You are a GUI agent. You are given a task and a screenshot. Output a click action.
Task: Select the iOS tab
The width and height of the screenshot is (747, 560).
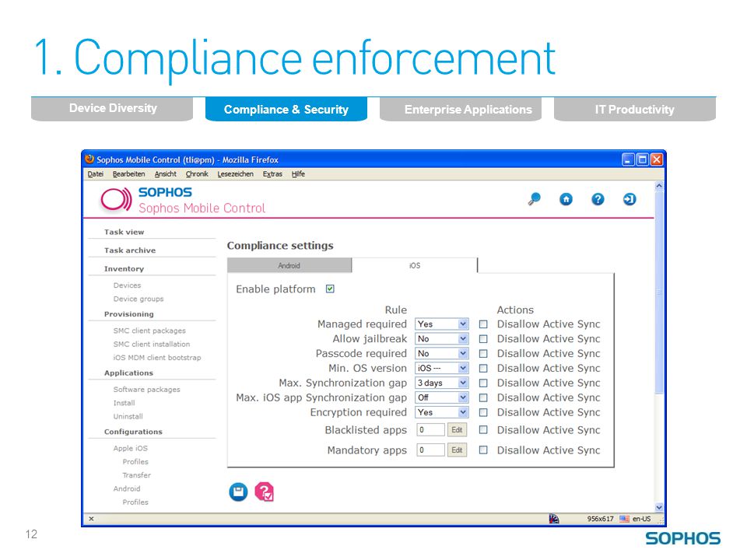(x=415, y=266)
